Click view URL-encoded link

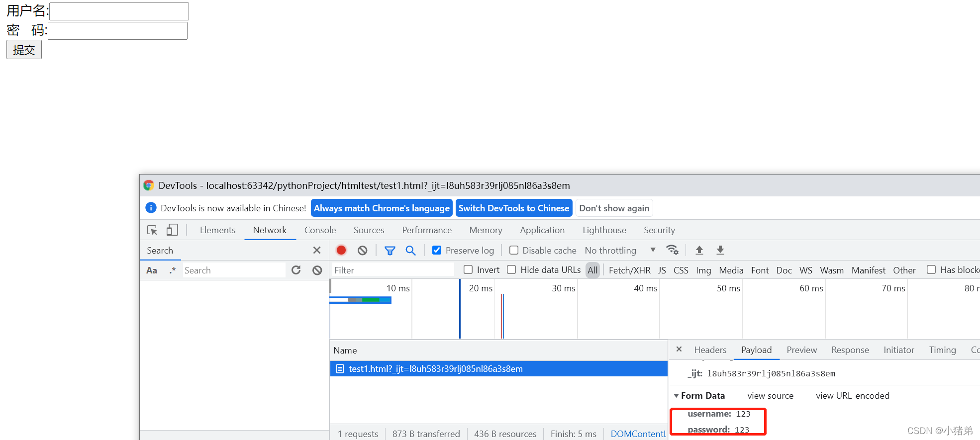pyautogui.click(x=853, y=396)
